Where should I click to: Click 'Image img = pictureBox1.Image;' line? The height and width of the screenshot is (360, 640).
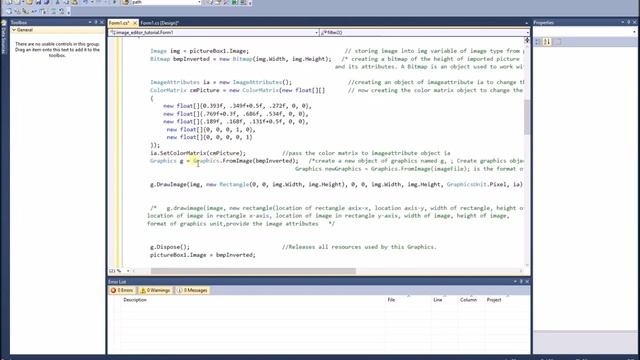coord(199,51)
